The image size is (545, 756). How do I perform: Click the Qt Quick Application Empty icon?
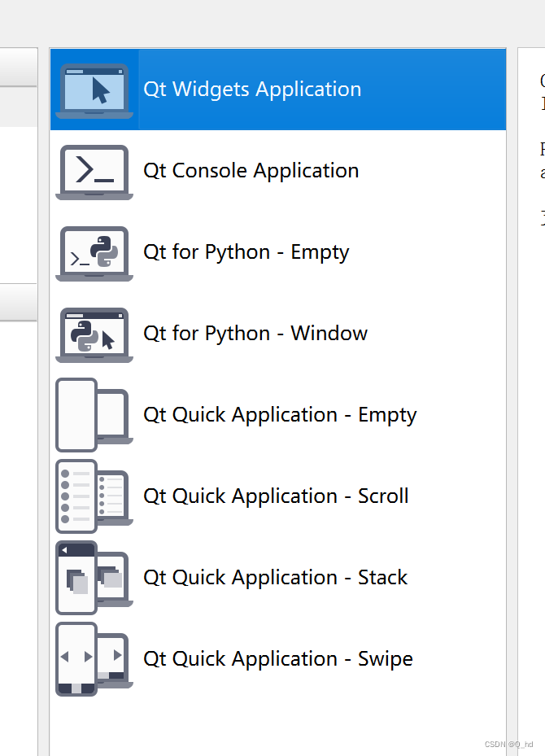pyautogui.click(x=94, y=415)
